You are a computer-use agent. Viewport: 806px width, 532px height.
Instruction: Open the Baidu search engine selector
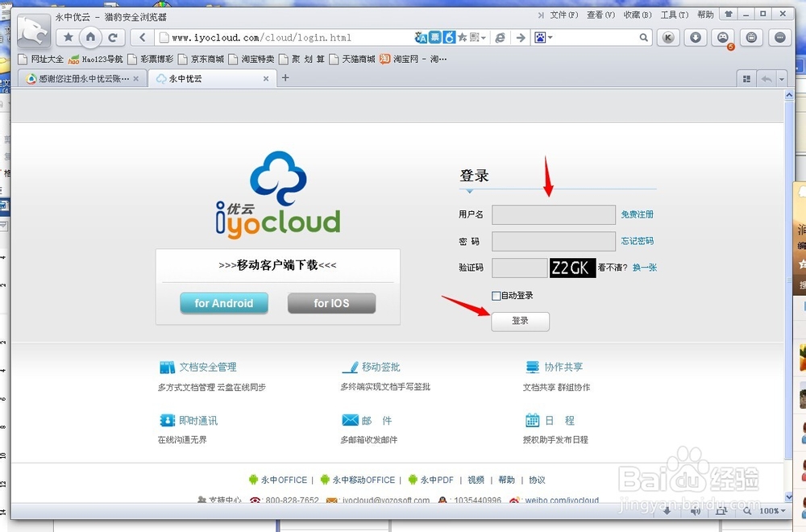(543, 37)
